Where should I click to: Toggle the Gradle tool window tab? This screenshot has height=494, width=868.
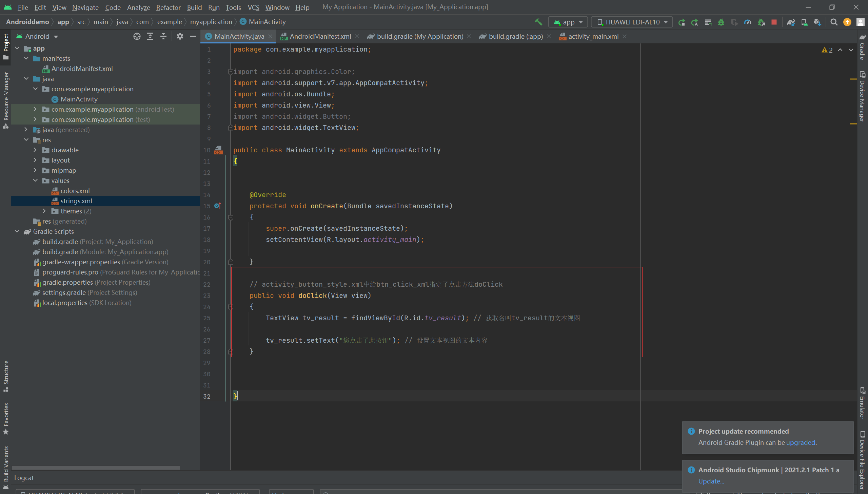pyautogui.click(x=862, y=47)
